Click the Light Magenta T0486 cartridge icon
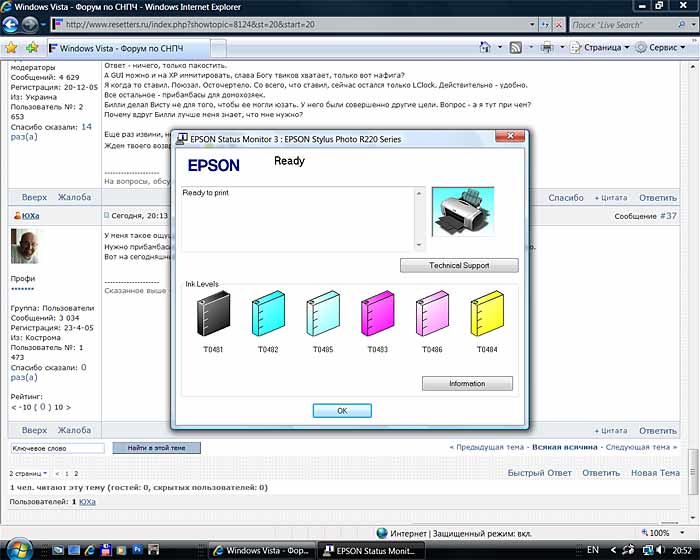Viewport: 700px width, 560px height. 433,313
